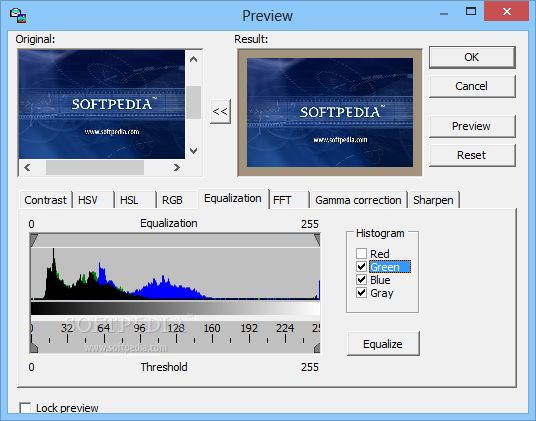Click the lower-left threshold marker

pyautogui.click(x=34, y=348)
